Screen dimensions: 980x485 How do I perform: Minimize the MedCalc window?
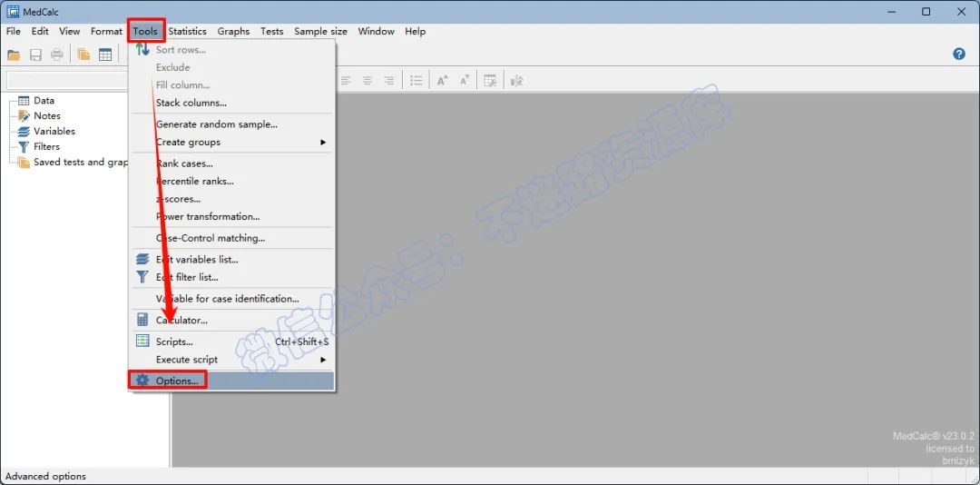point(891,12)
